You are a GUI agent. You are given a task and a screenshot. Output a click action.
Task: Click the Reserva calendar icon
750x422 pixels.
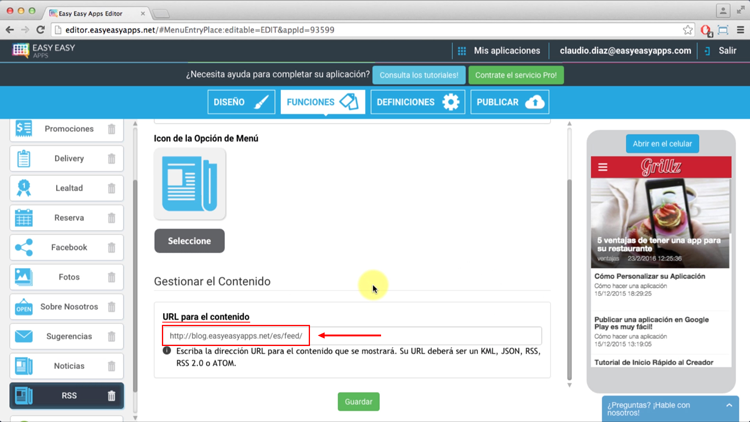23,218
